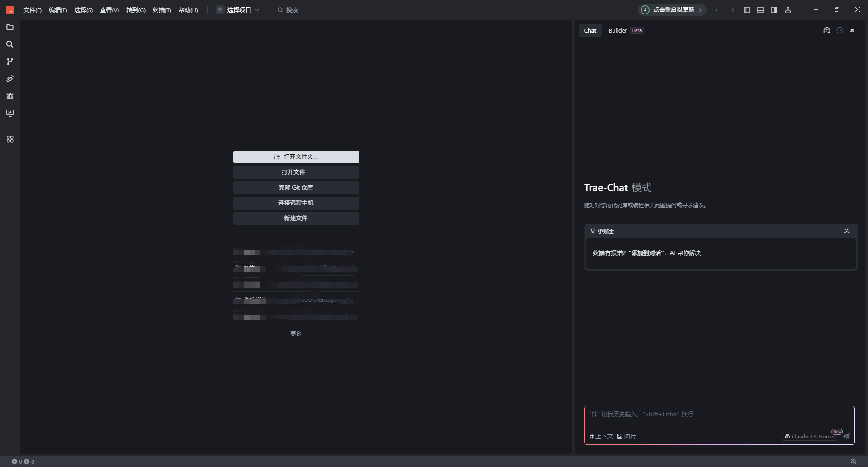
Task: Open the Extensions grid icon in sidebar
Action: (x=10, y=139)
